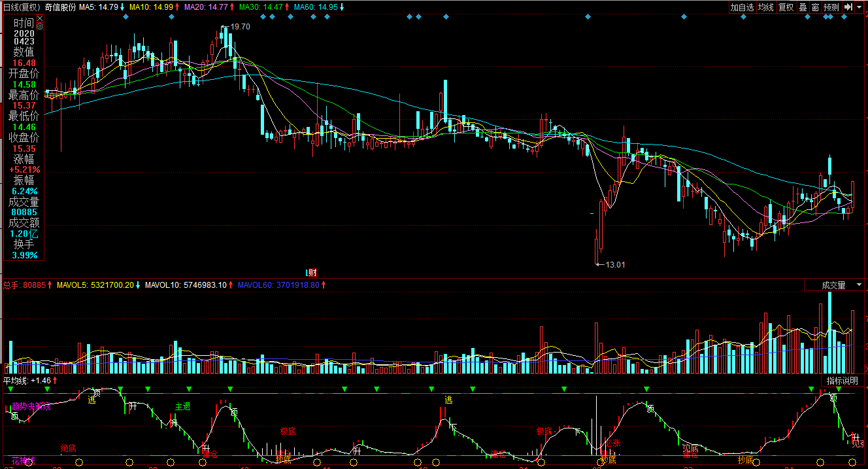Toggle the 均线 moving average button
The height and width of the screenshot is (469, 868).
pos(765,7)
